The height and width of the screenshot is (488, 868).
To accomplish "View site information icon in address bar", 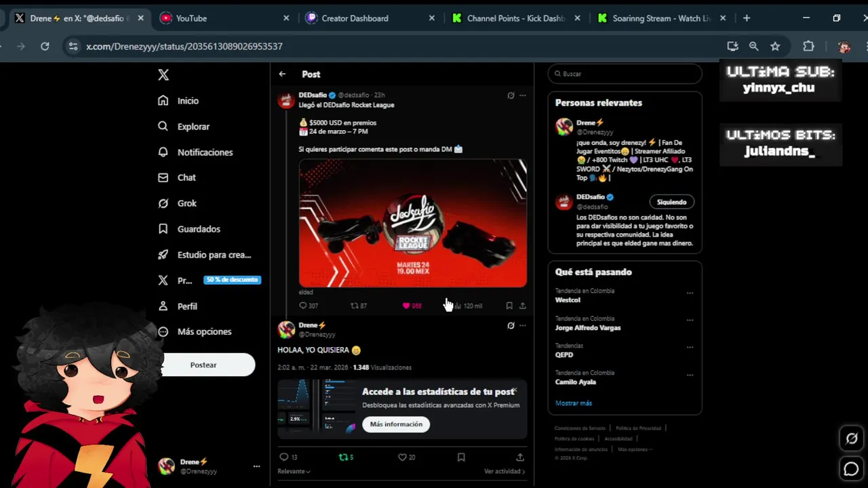I will pyautogui.click(x=73, y=46).
